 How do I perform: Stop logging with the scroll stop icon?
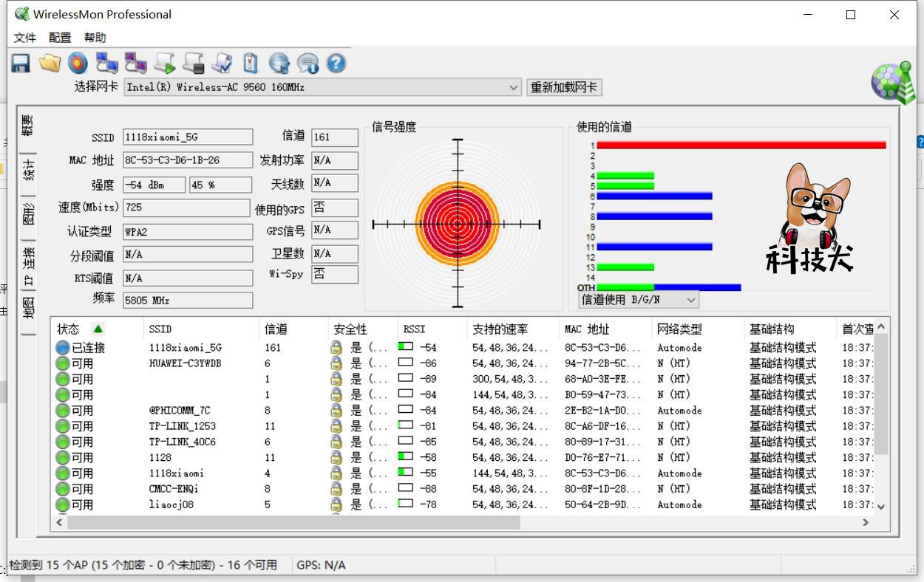pyautogui.click(x=192, y=64)
